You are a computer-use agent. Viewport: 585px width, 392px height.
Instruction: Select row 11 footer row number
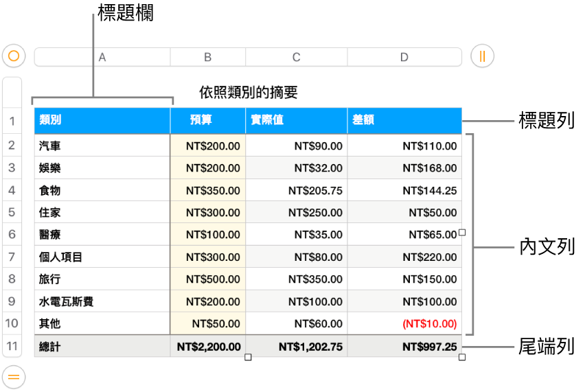point(12,346)
